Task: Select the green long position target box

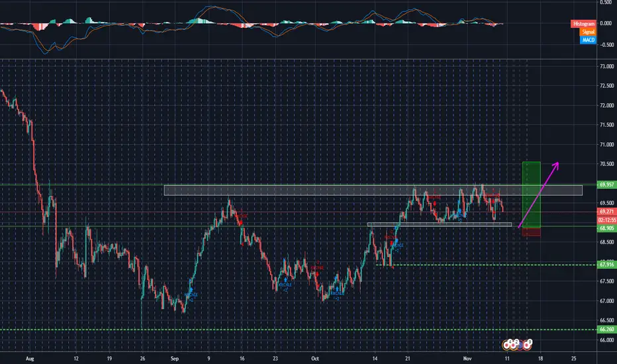Action: [x=531, y=195]
